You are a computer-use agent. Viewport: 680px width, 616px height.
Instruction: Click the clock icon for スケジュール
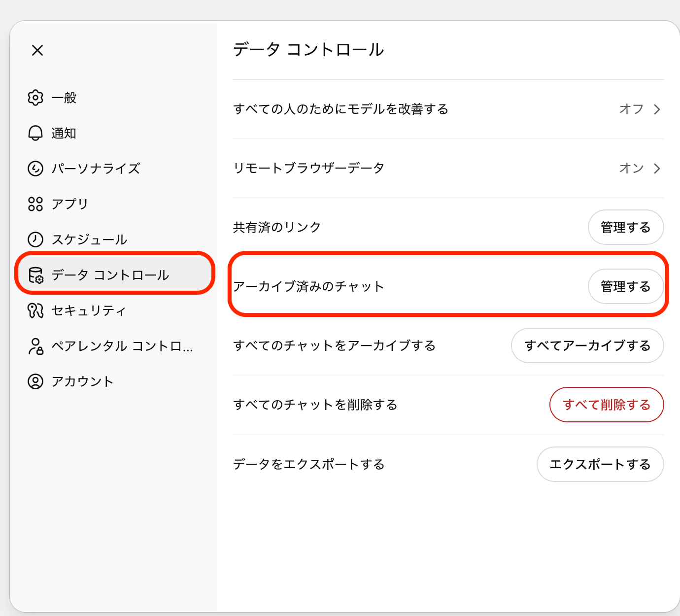pos(35,240)
